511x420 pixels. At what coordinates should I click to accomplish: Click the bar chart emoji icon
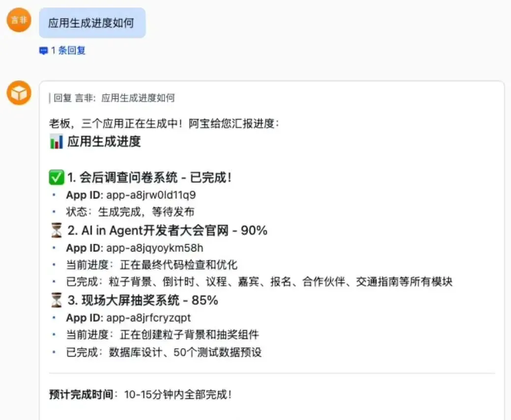[x=57, y=142]
